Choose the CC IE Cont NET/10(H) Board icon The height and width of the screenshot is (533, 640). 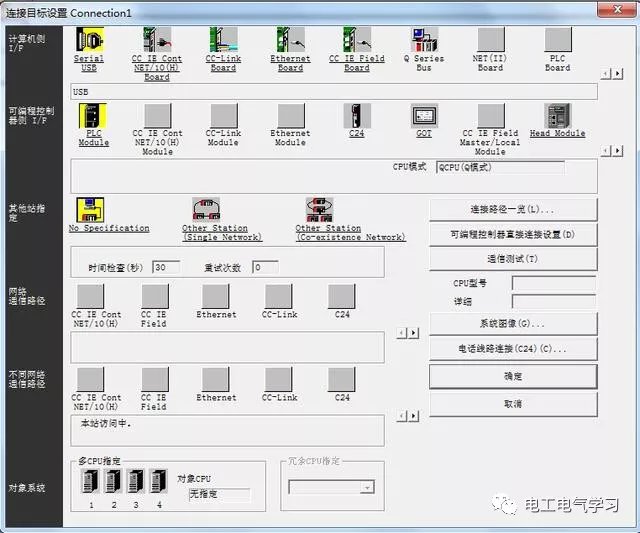(157, 40)
